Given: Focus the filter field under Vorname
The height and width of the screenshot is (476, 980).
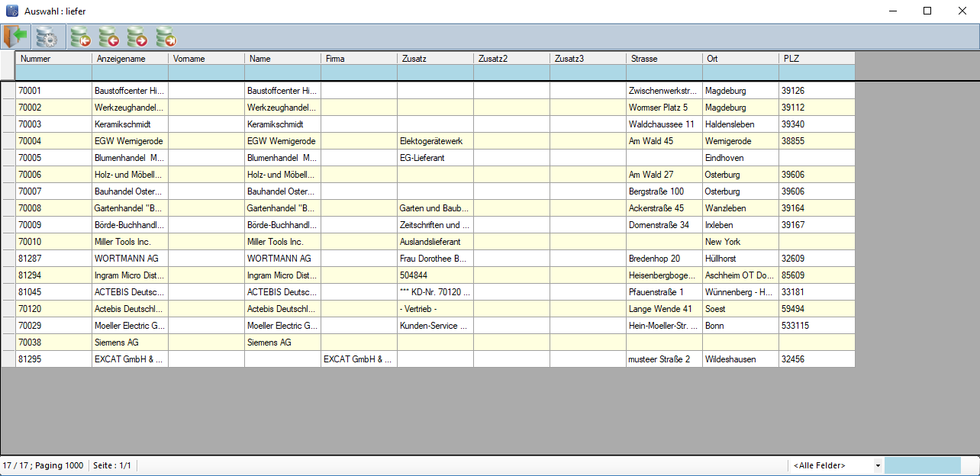Looking at the screenshot, I should pos(206,72).
